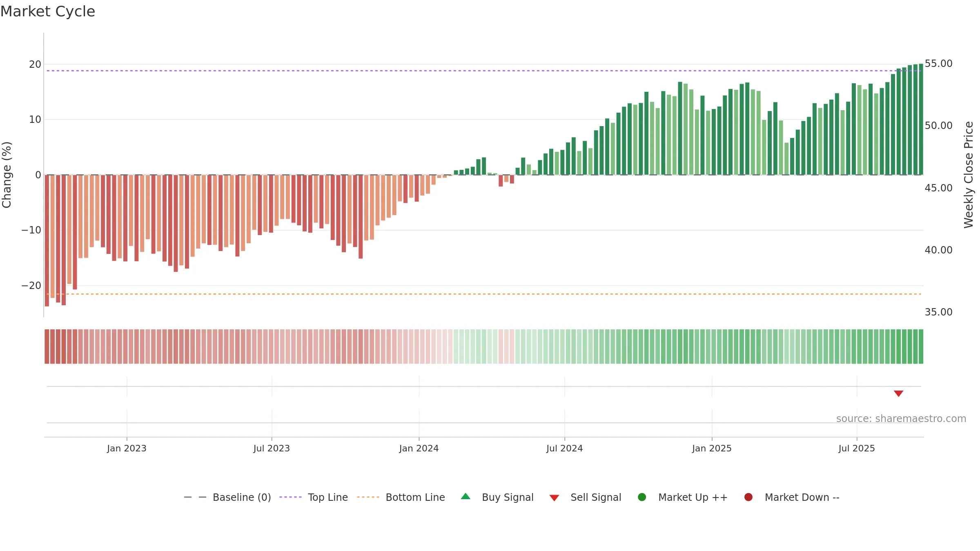Click the orange dotted Bottom Line on the chart
The height and width of the screenshot is (551, 980).
point(484,294)
